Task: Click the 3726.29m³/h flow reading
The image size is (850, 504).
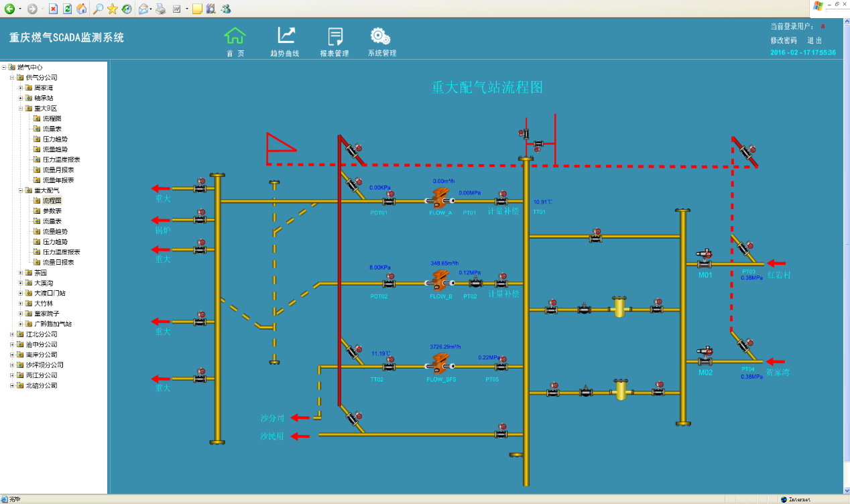Action: (446, 346)
